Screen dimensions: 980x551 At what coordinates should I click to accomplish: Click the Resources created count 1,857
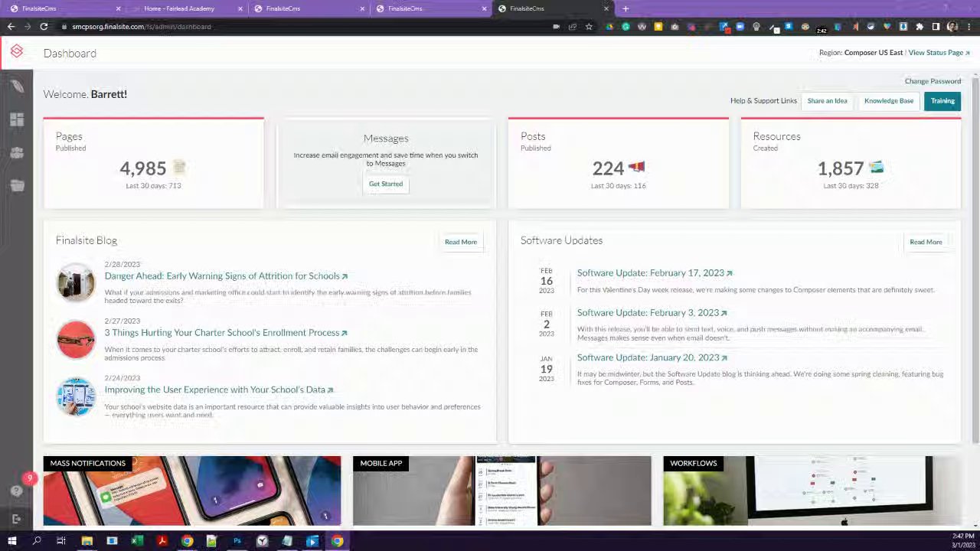840,168
